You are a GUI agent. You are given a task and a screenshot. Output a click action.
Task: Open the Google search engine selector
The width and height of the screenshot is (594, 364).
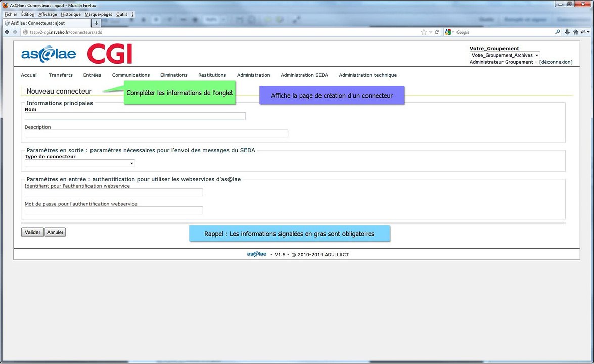tap(449, 32)
